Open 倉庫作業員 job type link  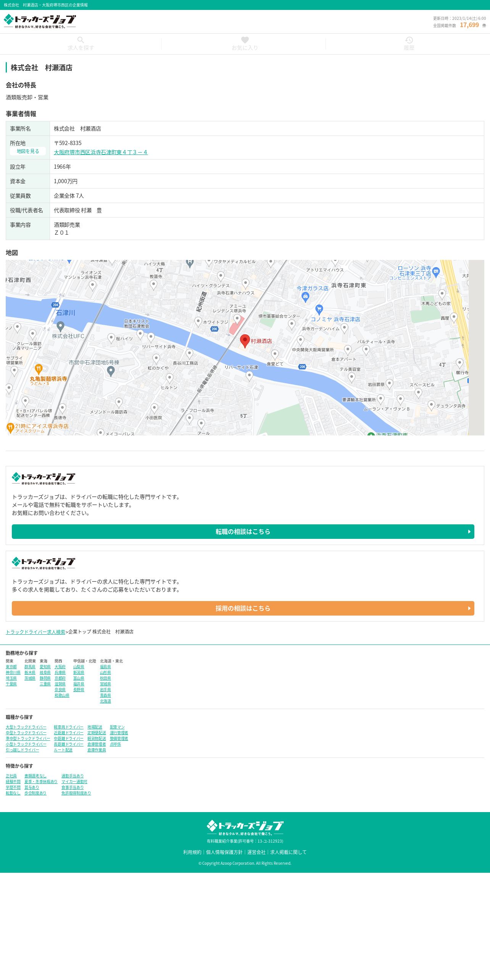pos(97,750)
